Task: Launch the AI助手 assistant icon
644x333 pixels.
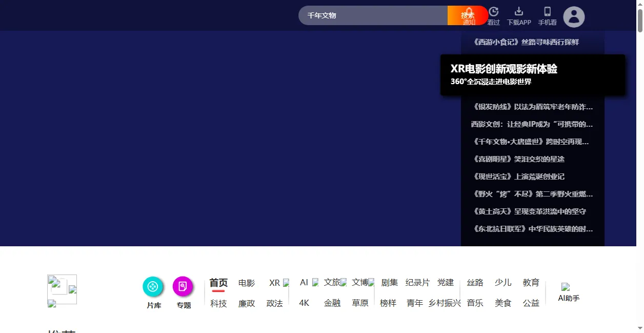Action: pos(568,291)
